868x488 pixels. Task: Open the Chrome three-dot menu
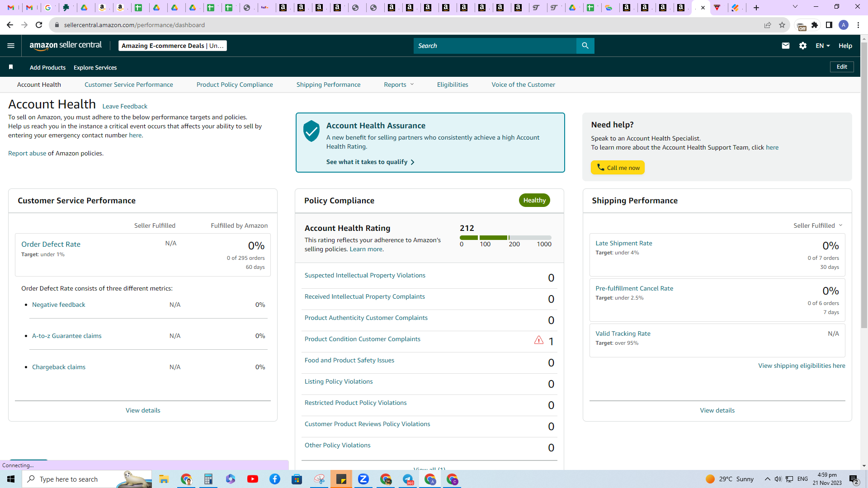(x=858, y=25)
